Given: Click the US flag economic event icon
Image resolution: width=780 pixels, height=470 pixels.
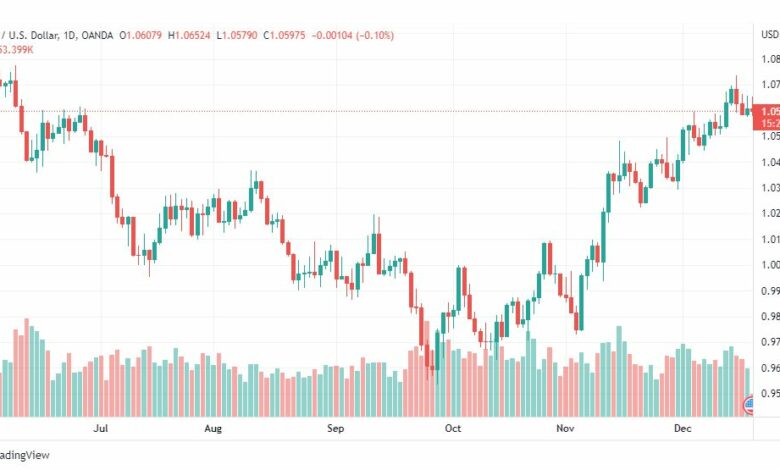Looking at the screenshot, I should point(749,406).
